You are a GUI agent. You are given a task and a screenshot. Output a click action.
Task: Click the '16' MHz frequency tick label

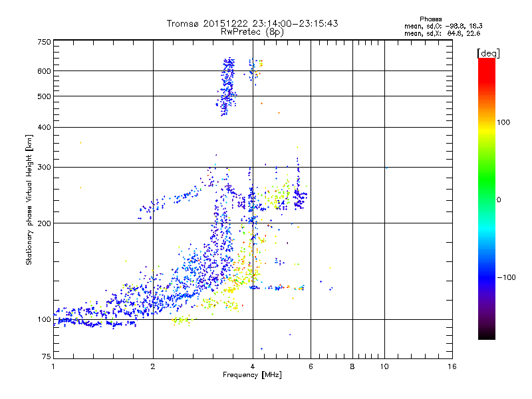pyautogui.click(x=452, y=366)
